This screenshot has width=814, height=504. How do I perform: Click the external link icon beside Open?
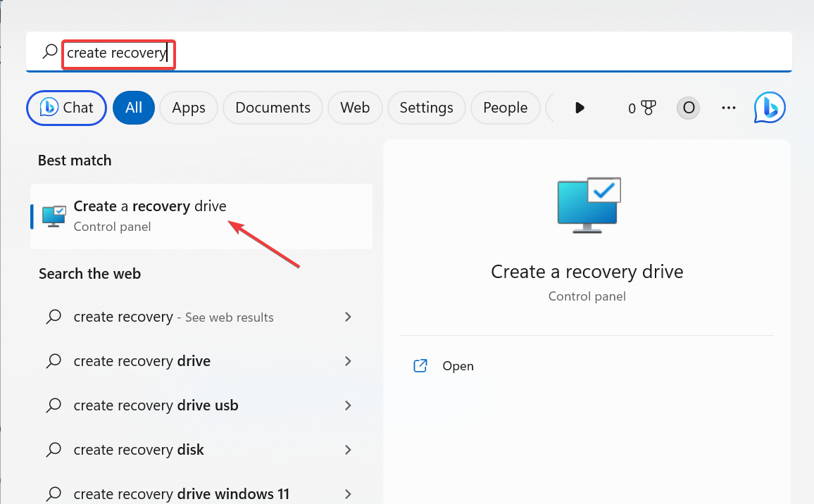420,365
